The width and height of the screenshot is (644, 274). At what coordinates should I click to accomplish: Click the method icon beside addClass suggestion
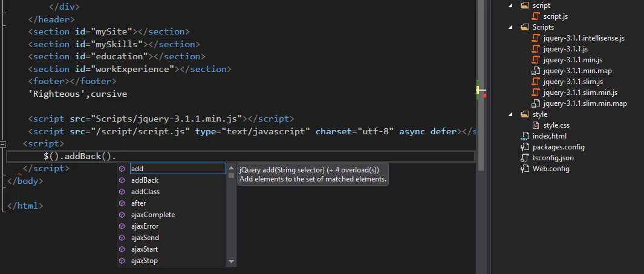tap(122, 192)
